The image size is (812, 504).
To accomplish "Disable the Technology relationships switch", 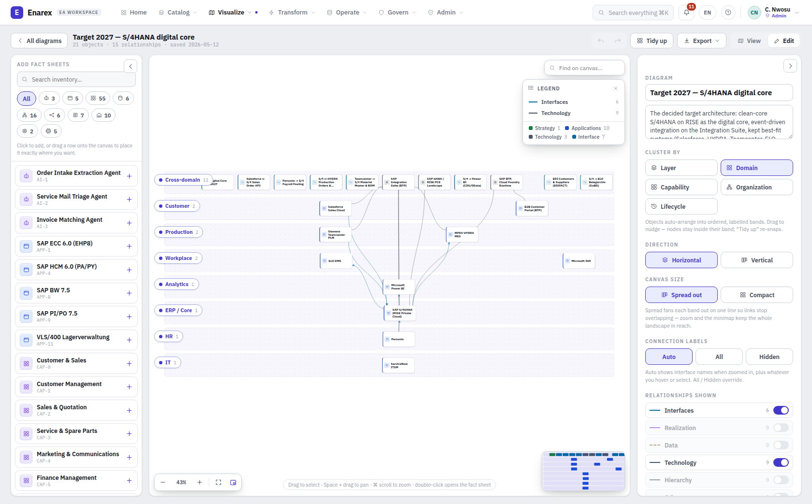I will [781, 462].
